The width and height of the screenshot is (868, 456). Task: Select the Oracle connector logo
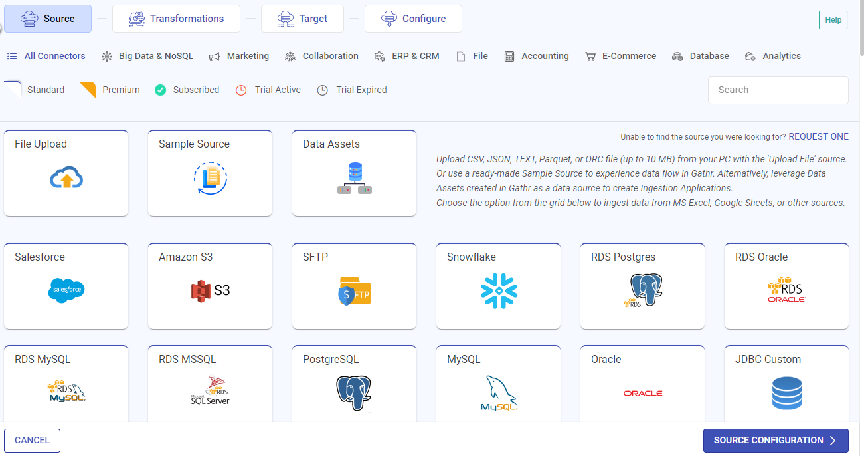click(x=642, y=393)
